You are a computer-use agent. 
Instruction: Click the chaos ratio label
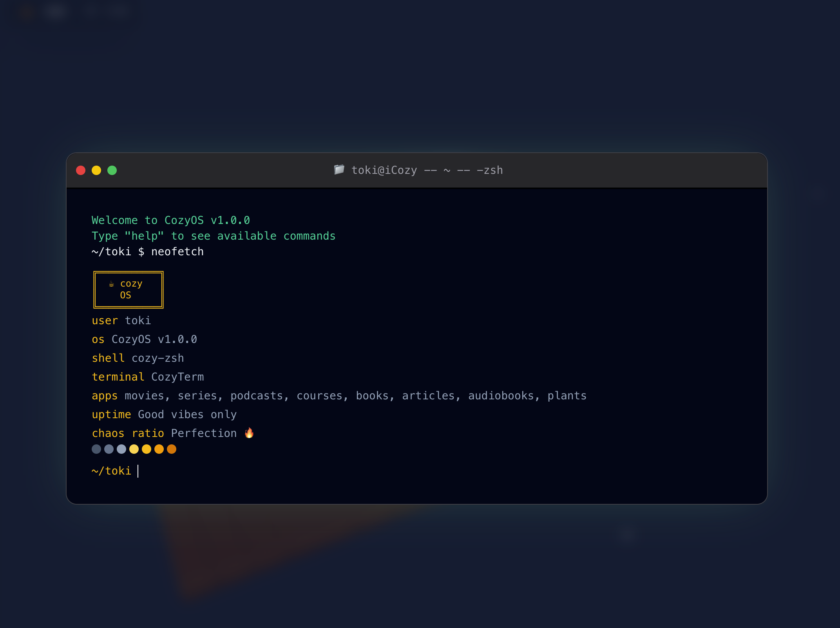pos(128,433)
